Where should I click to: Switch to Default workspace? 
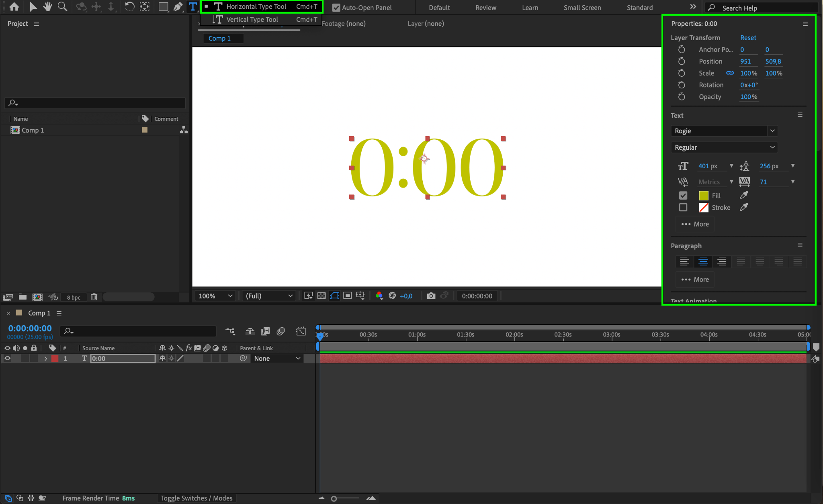click(x=439, y=8)
